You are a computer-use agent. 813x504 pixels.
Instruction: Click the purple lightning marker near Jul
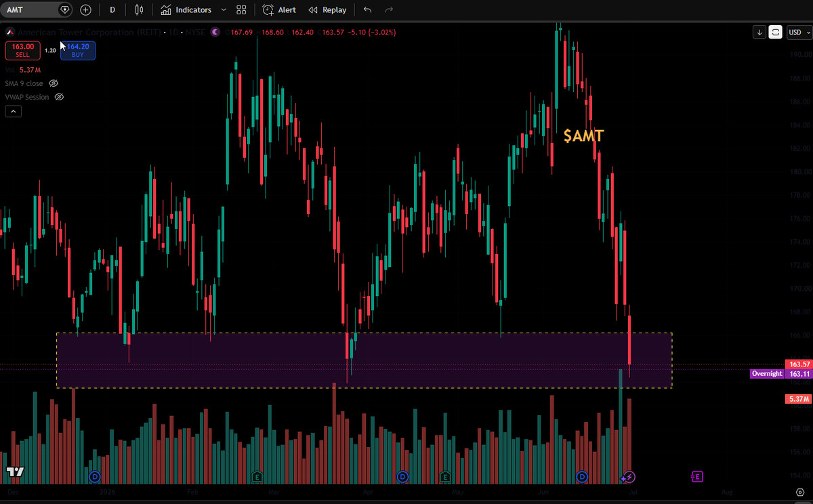(x=628, y=477)
